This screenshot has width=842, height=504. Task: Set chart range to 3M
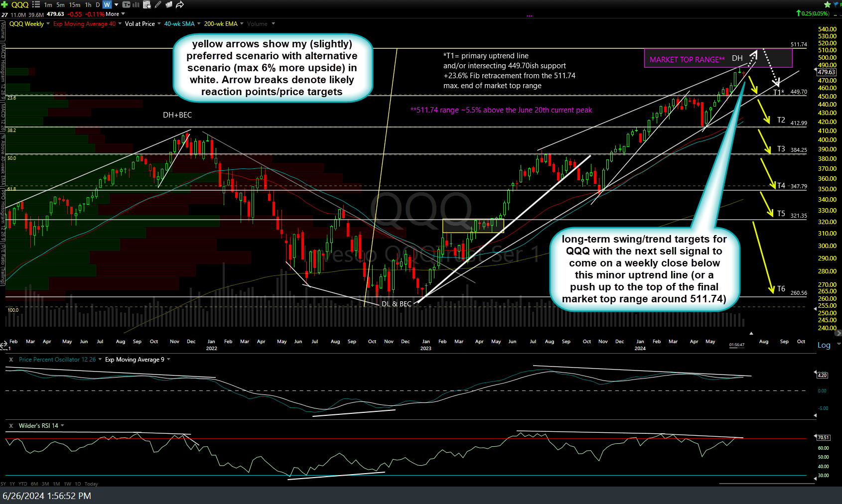[45, 484]
